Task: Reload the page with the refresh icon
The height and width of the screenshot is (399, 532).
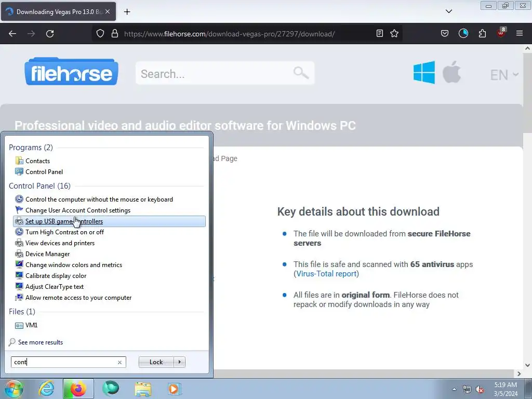Action: 50,34
